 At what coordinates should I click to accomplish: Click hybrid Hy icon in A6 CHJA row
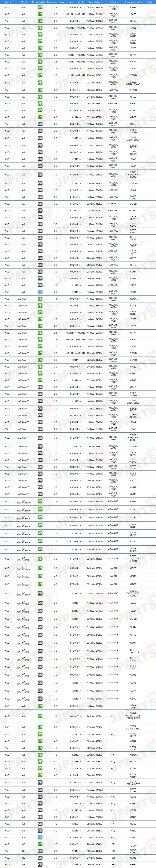(x=40, y=292)
